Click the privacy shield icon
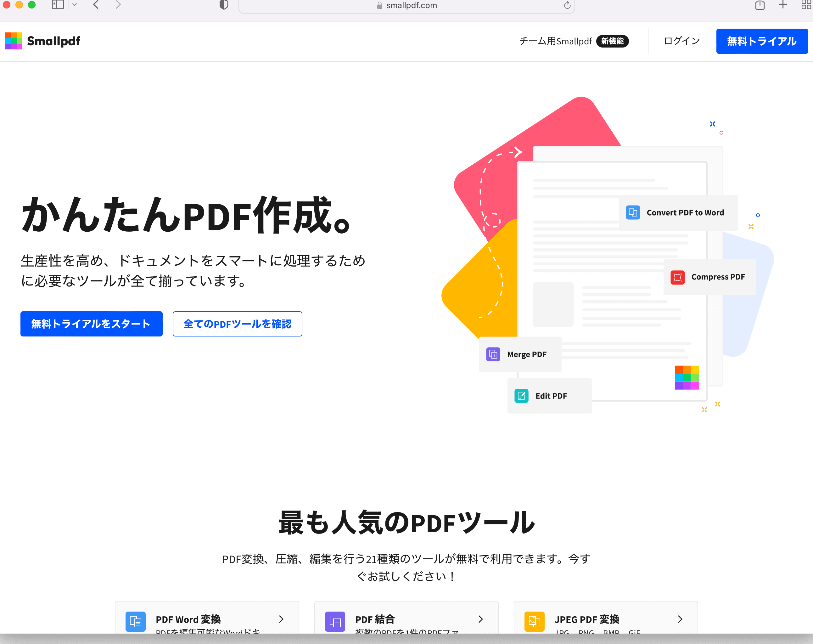This screenshot has width=813, height=644. pos(223,5)
